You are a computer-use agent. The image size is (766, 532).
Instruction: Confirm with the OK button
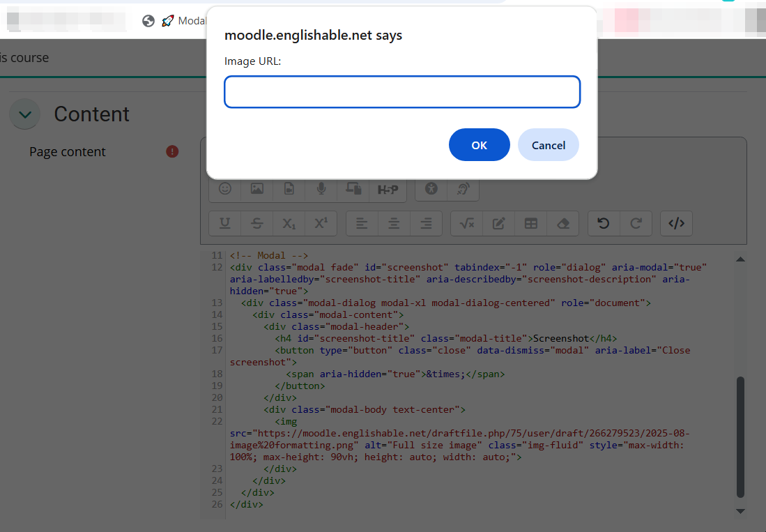[x=479, y=144]
